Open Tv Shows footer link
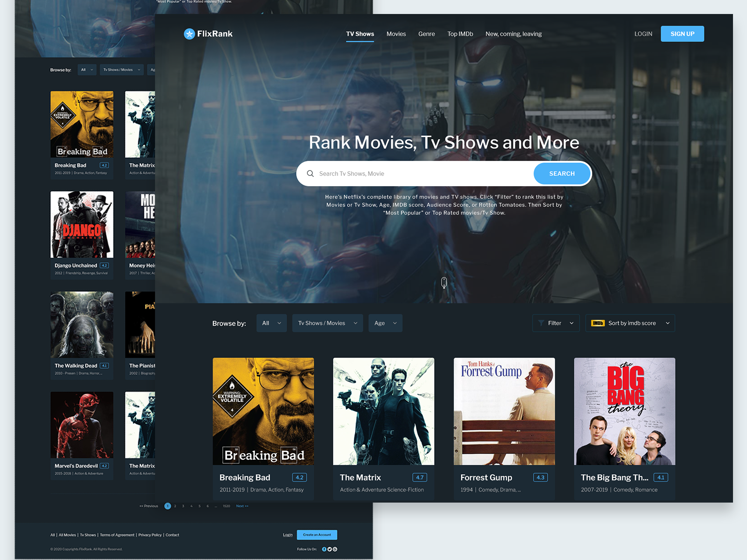The image size is (747, 560). pyautogui.click(x=88, y=535)
